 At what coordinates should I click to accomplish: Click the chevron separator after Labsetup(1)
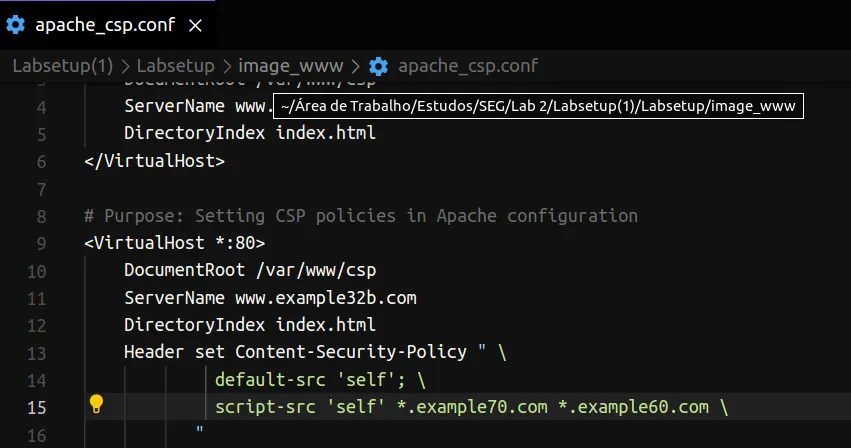124,67
